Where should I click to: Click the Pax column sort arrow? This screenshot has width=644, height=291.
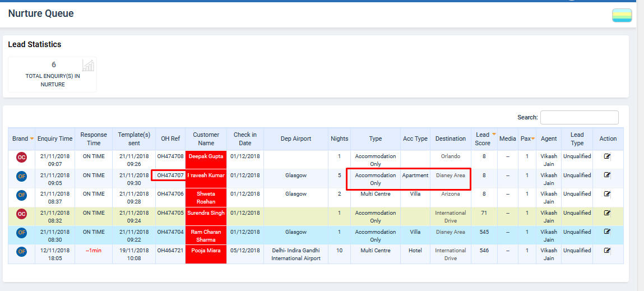[x=532, y=139]
